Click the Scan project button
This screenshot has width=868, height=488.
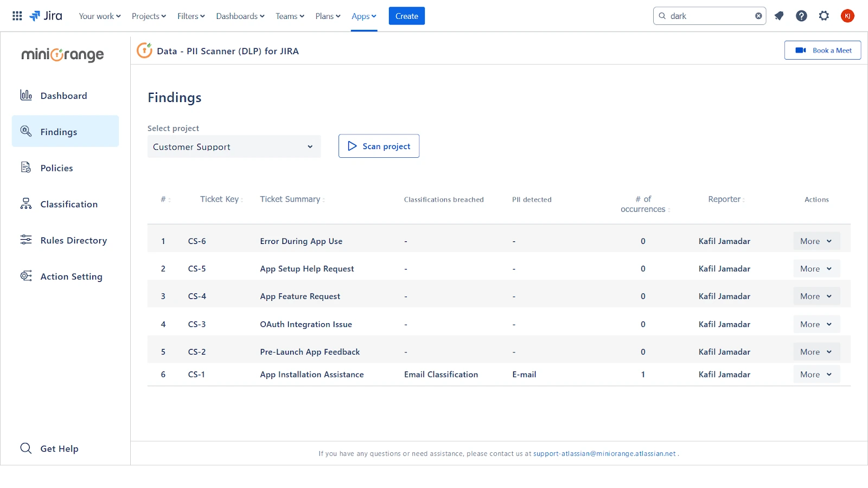(379, 146)
